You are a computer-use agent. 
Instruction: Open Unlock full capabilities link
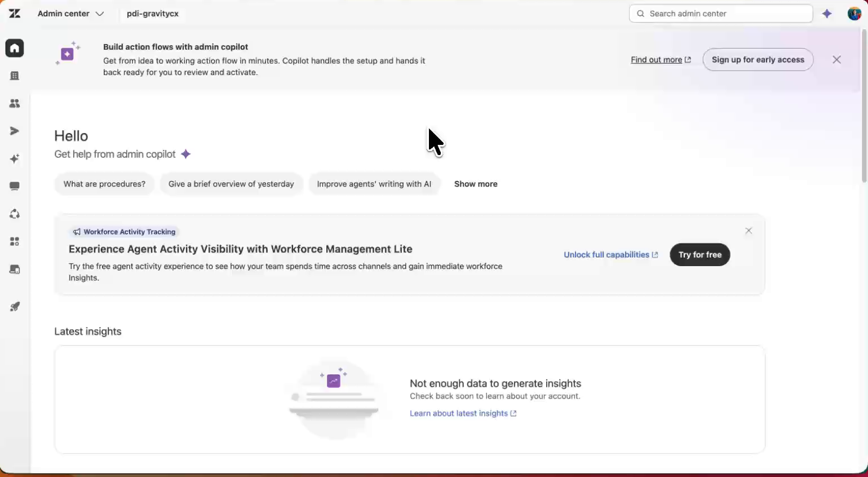coord(611,255)
